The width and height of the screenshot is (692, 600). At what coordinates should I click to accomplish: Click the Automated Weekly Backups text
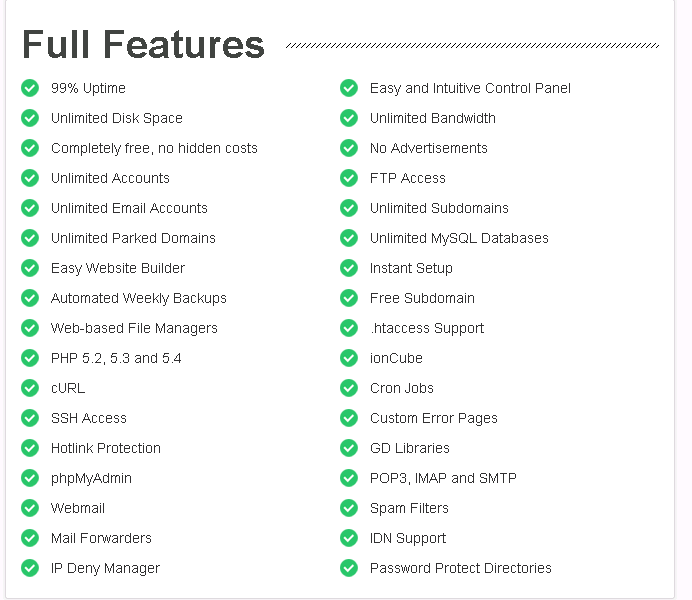(x=139, y=298)
